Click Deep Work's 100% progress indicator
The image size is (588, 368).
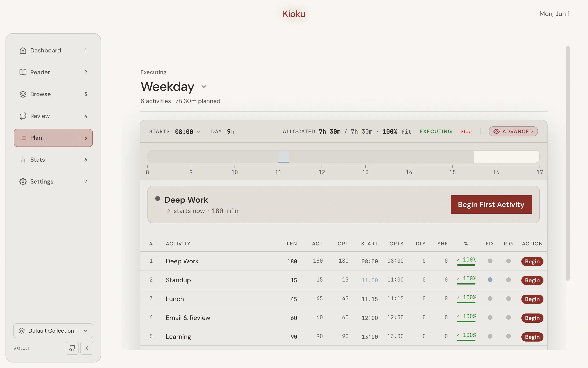coord(466,261)
